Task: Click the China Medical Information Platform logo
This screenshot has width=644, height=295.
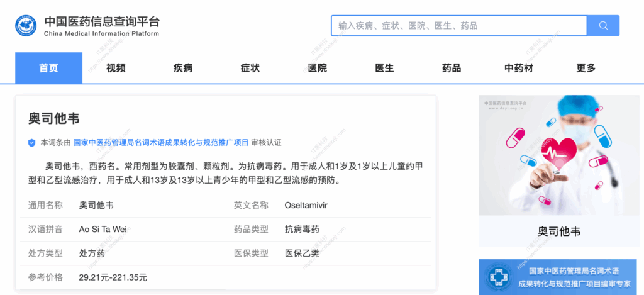Action: 26,25
